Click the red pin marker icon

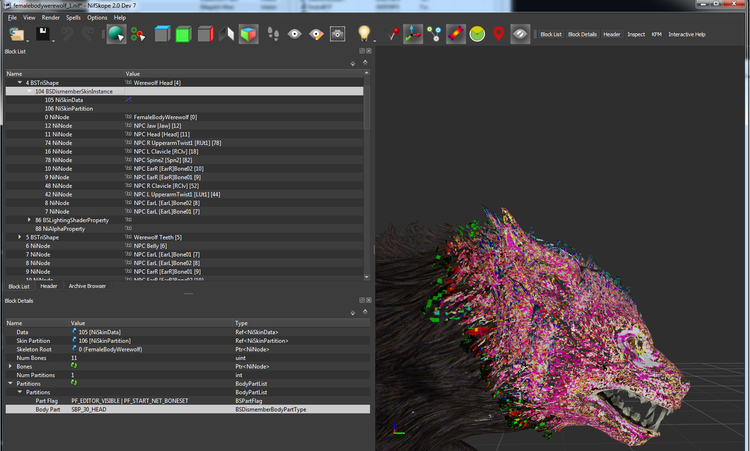coord(393,34)
